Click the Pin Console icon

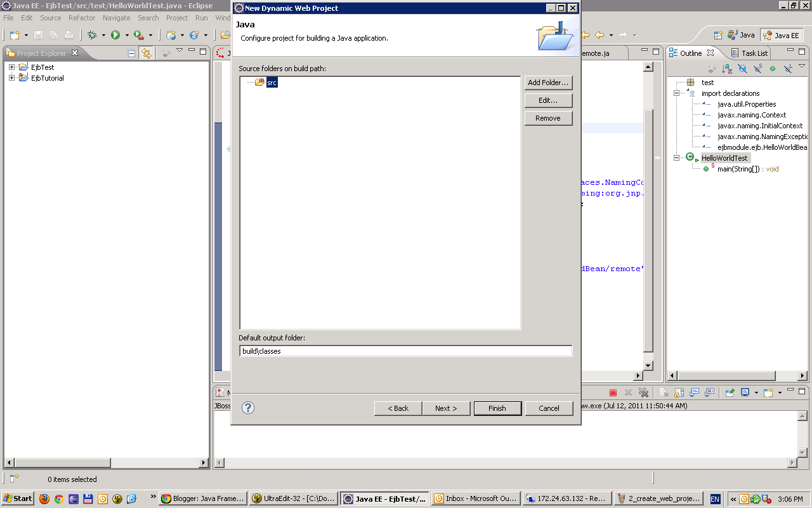[x=730, y=393]
